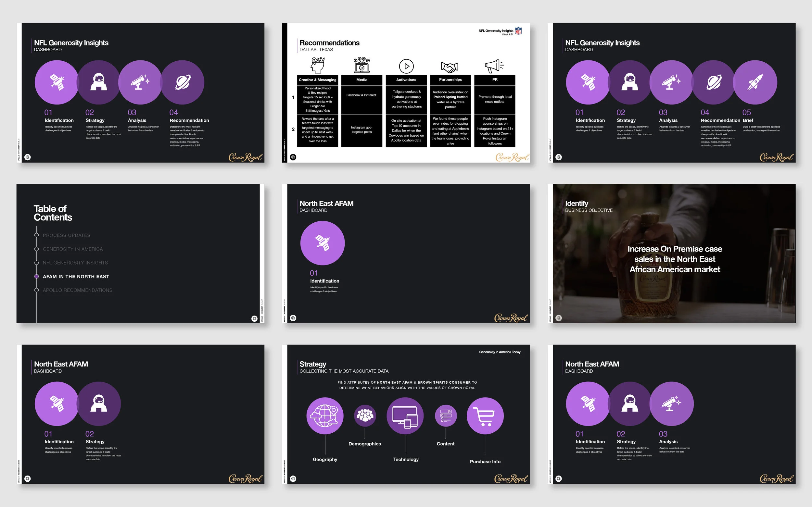Click the people icon above Demographics
812x507 pixels.
tap(365, 416)
